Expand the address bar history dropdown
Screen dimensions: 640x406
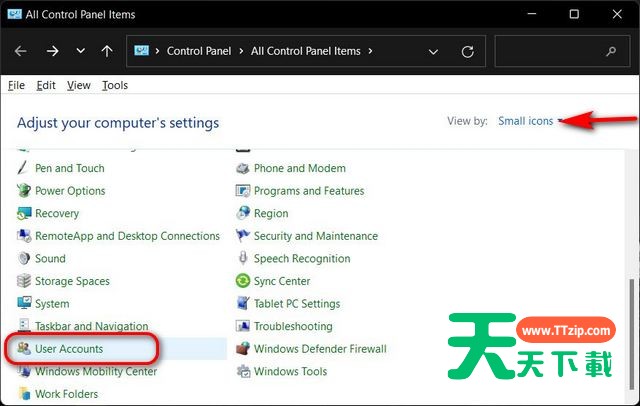[x=433, y=52]
